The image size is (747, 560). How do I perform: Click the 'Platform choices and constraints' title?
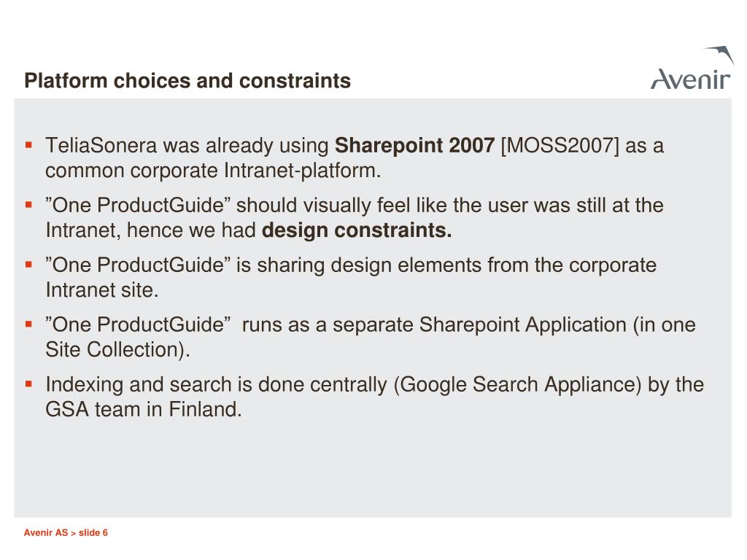(187, 81)
